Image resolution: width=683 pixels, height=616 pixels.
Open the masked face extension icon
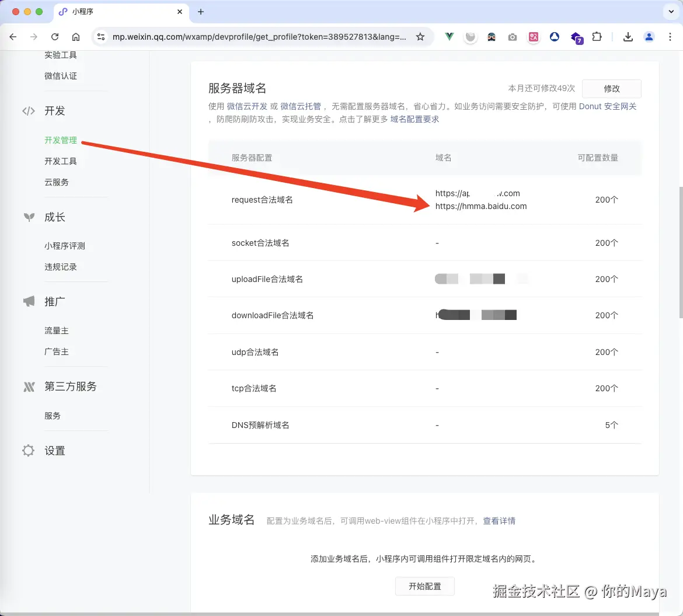click(x=492, y=37)
